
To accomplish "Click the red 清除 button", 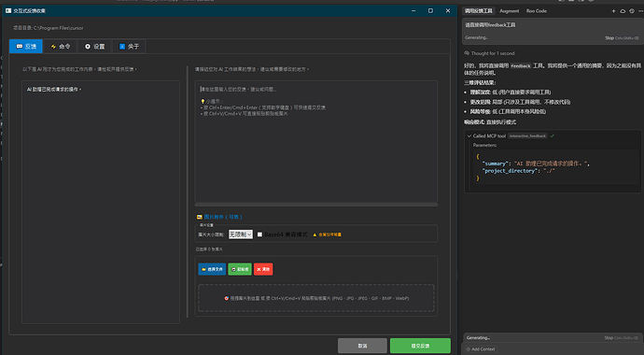I will coord(263,269).
